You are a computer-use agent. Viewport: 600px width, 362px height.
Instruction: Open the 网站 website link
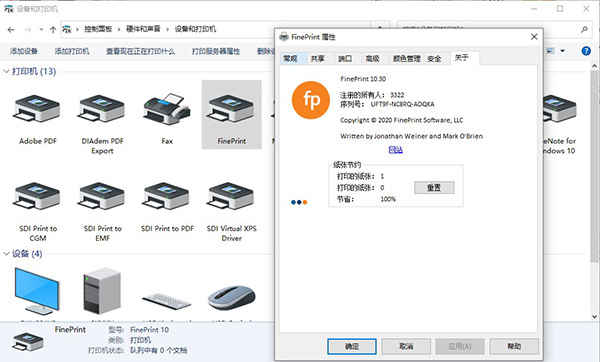coord(396,150)
